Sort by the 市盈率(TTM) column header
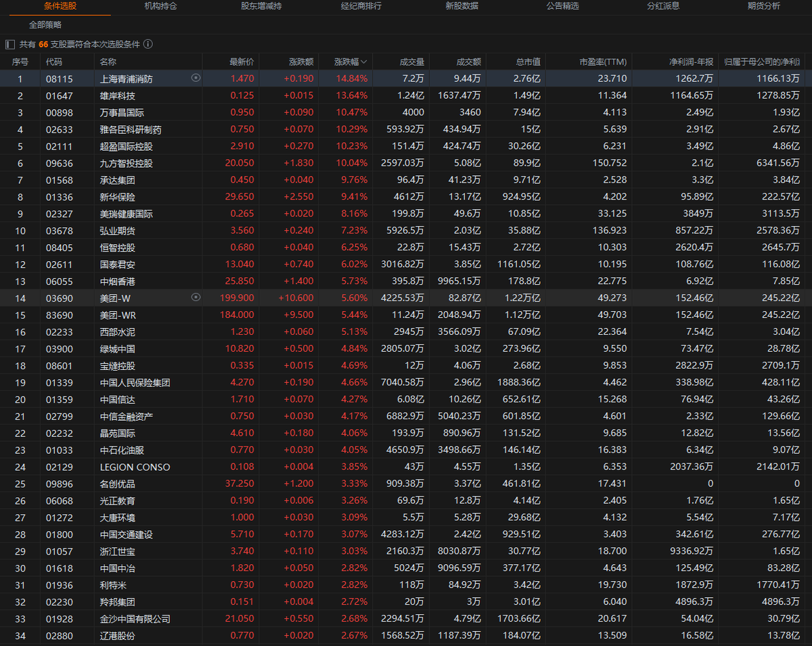The width and height of the screenshot is (812, 646). pyautogui.click(x=603, y=62)
